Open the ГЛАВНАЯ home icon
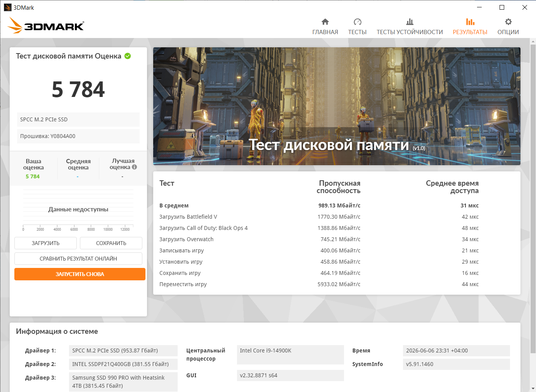The width and height of the screenshot is (536, 392). click(x=325, y=22)
